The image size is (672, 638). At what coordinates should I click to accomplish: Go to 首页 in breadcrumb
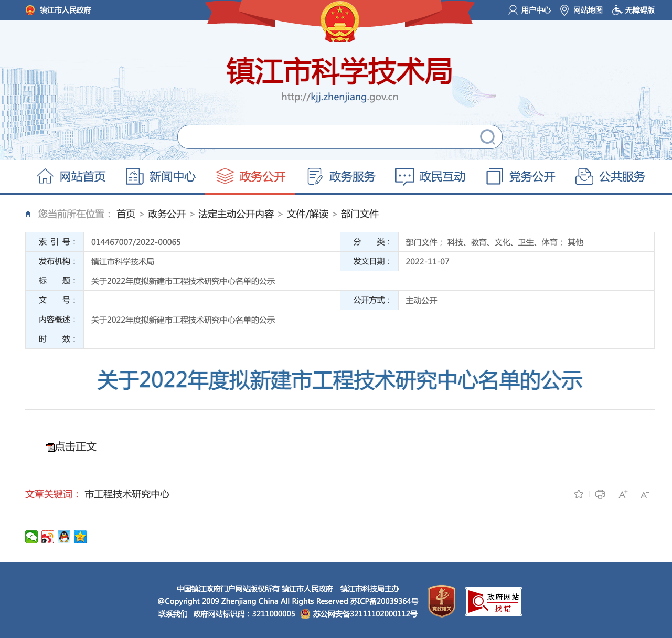tap(126, 214)
